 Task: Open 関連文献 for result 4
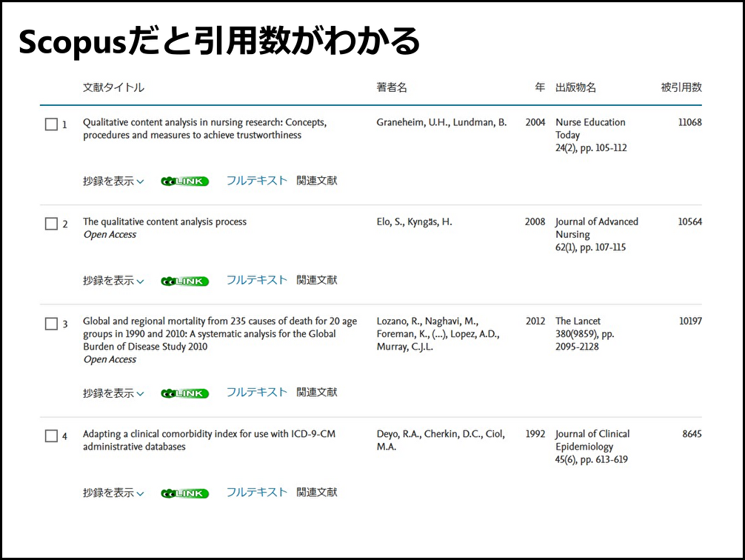(x=316, y=492)
